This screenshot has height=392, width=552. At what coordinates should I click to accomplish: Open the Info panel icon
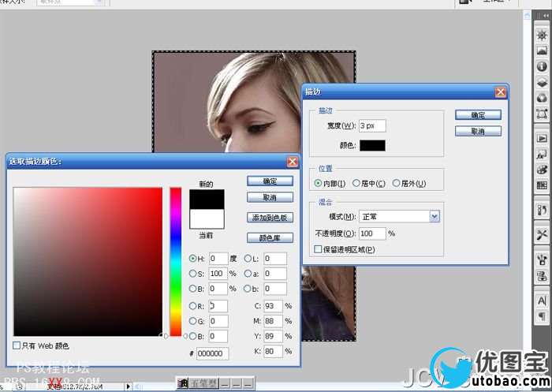click(x=542, y=66)
